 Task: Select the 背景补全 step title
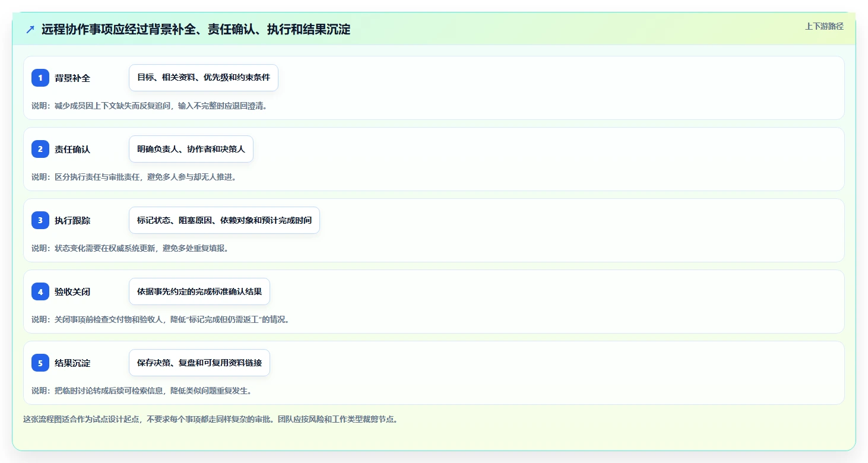tap(72, 78)
